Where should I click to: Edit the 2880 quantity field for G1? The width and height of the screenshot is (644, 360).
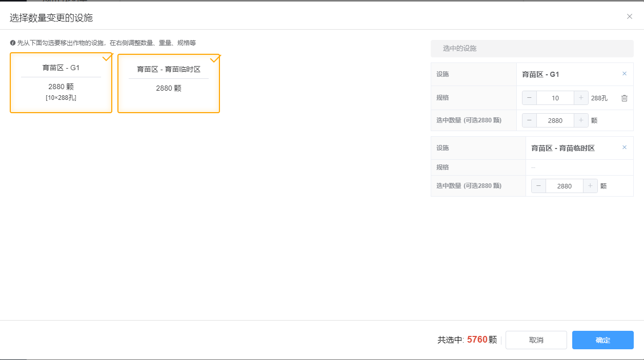555,120
